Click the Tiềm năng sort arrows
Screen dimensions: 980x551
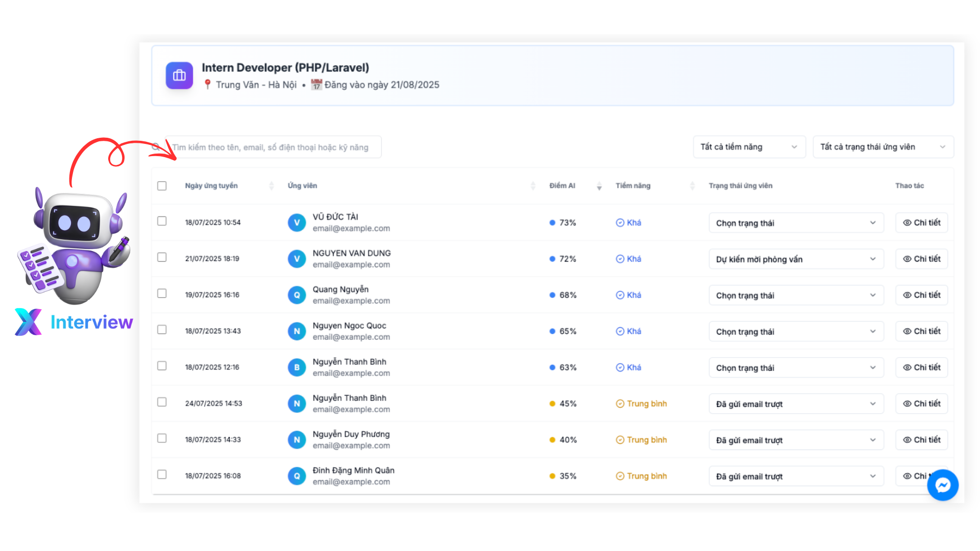[x=692, y=186]
